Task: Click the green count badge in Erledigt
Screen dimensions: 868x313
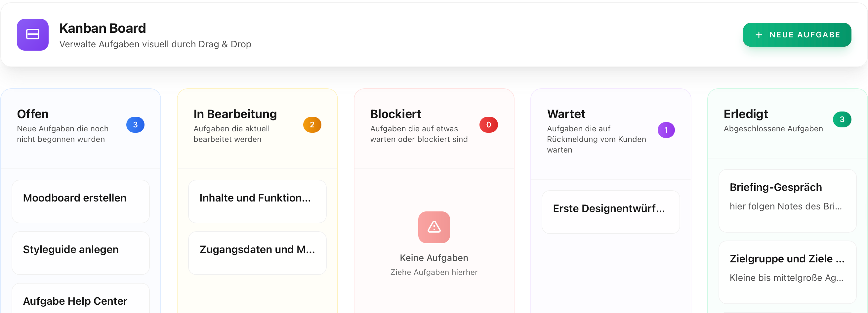Action: click(842, 119)
